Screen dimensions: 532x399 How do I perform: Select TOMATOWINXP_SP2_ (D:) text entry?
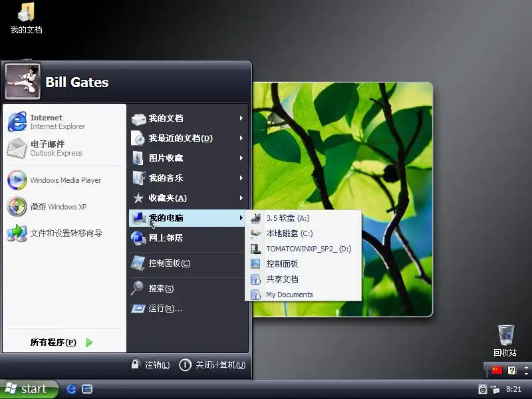[309, 249]
